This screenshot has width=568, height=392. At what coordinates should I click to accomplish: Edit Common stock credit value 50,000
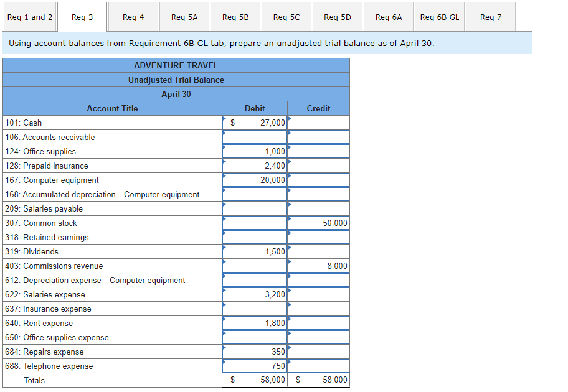click(319, 223)
